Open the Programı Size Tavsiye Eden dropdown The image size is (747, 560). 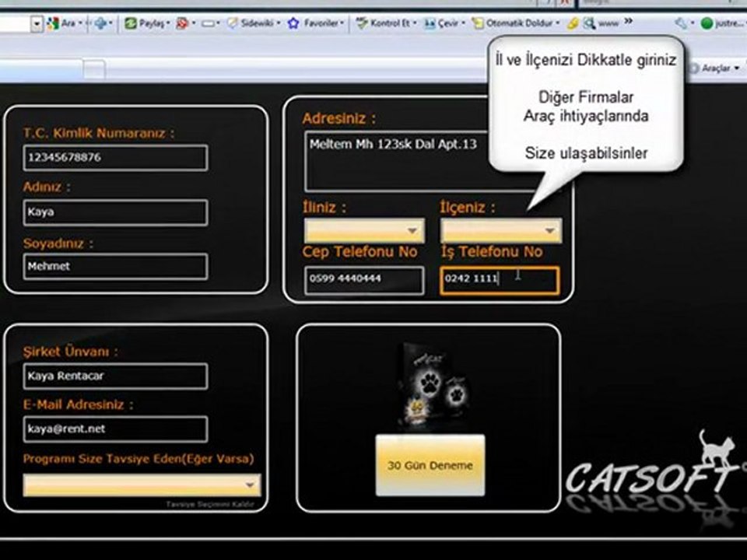tap(142, 485)
